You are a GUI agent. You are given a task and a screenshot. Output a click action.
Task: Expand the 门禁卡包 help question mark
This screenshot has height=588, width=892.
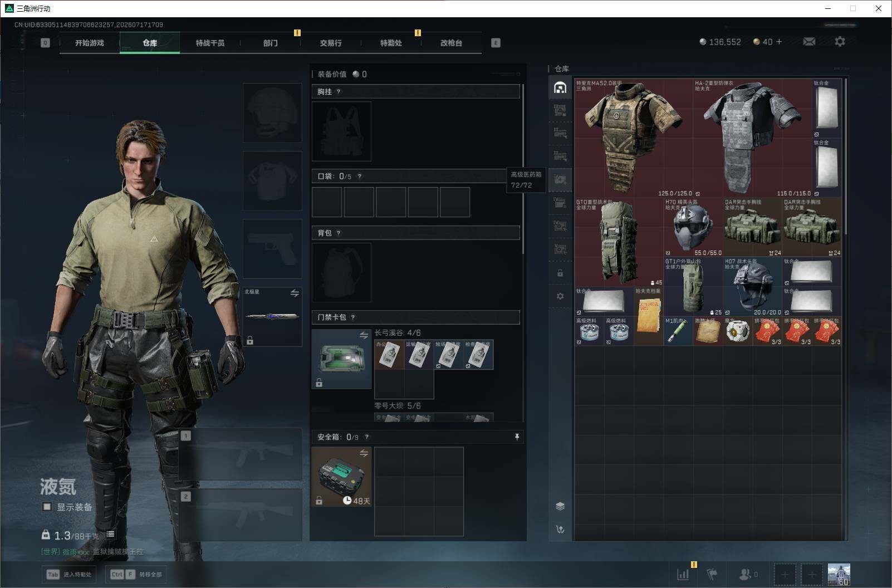pos(353,317)
